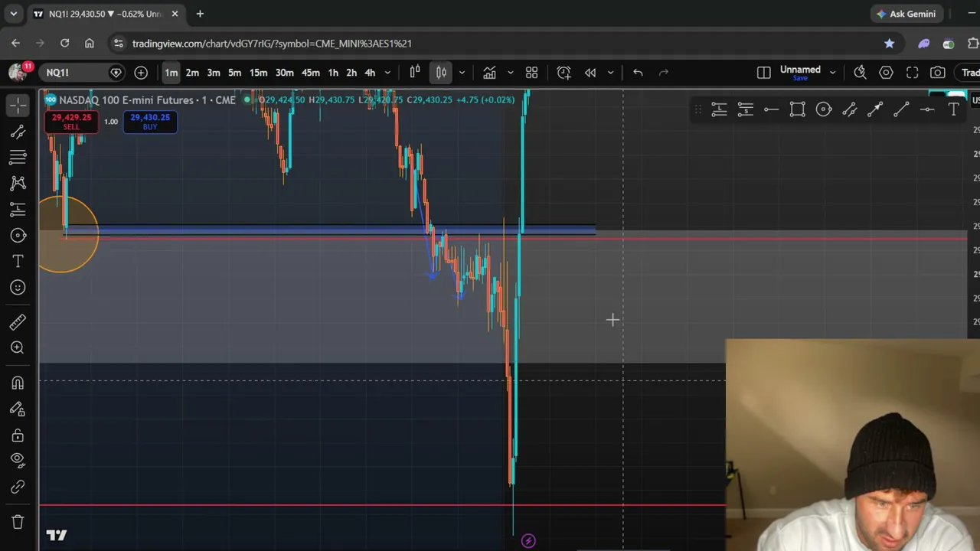
Task: Select the 15m timeframe
Action: tap(258, 73)
